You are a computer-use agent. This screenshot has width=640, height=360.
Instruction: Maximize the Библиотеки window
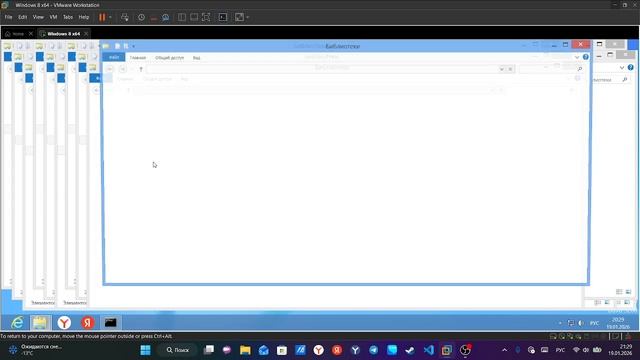pos(565,44)
